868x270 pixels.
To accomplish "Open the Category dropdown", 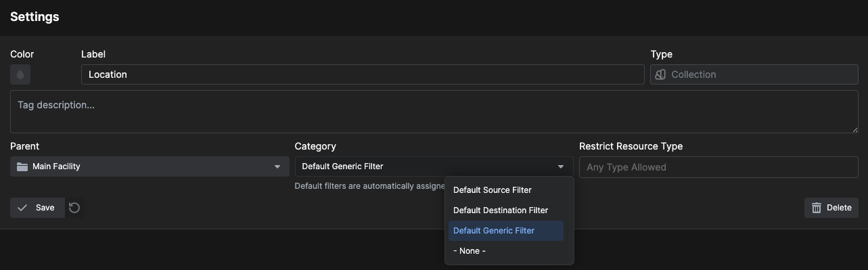I will 434,166.
